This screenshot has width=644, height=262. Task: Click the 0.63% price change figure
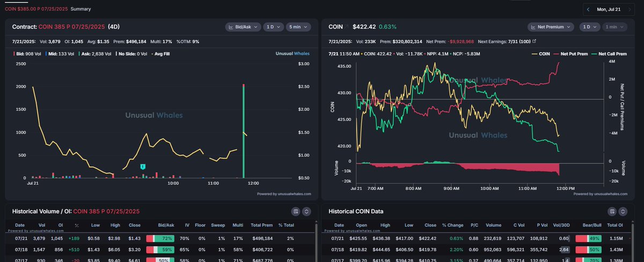[x=388, y=26]
